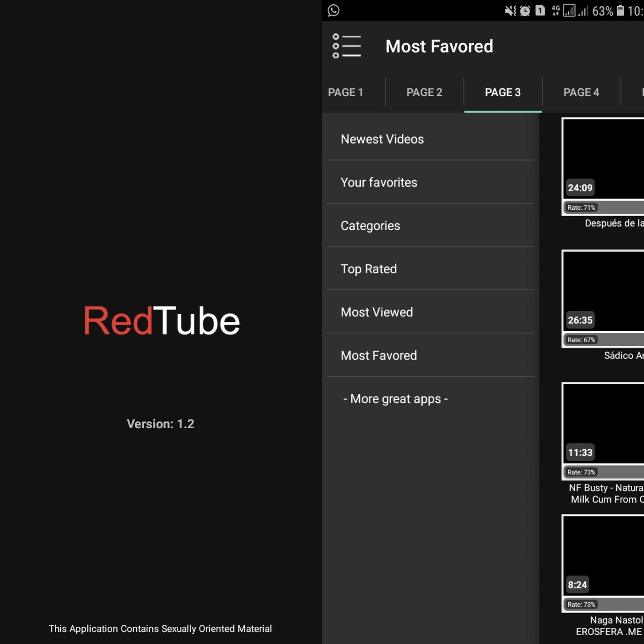Switch to the PAGE 4 tab
The image size is (644, 644).
581,92
